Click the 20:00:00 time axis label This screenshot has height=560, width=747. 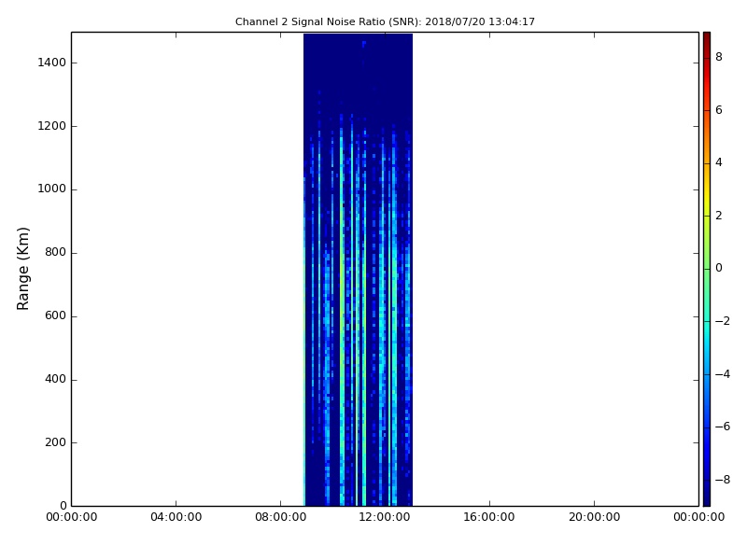pos(594,517)
